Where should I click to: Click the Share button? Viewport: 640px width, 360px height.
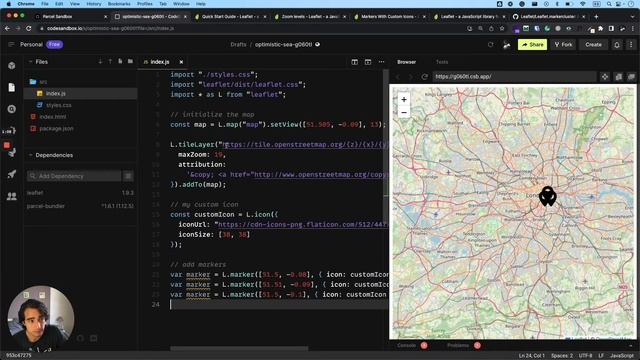532,44
